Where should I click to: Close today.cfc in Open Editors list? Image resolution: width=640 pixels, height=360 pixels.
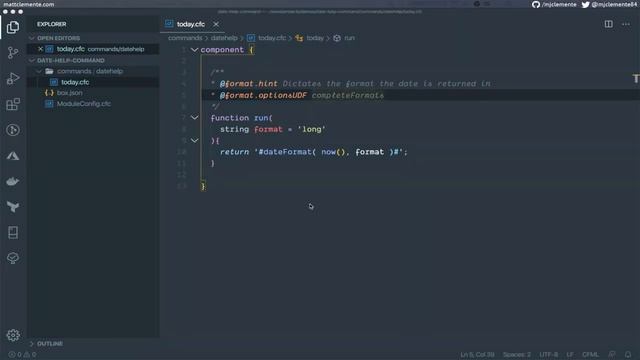[x=40, y=49]
